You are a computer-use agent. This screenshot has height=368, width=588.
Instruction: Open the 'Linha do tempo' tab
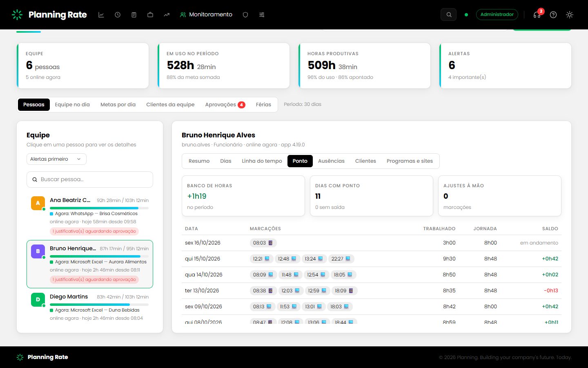point(262,161)
